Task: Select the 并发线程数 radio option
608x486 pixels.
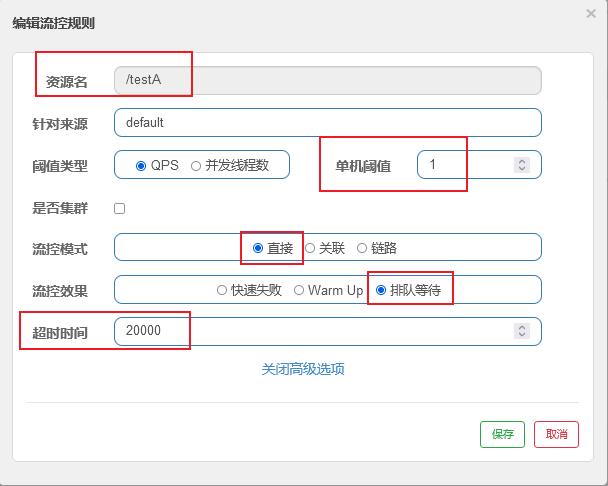Action: click(196, 165)
